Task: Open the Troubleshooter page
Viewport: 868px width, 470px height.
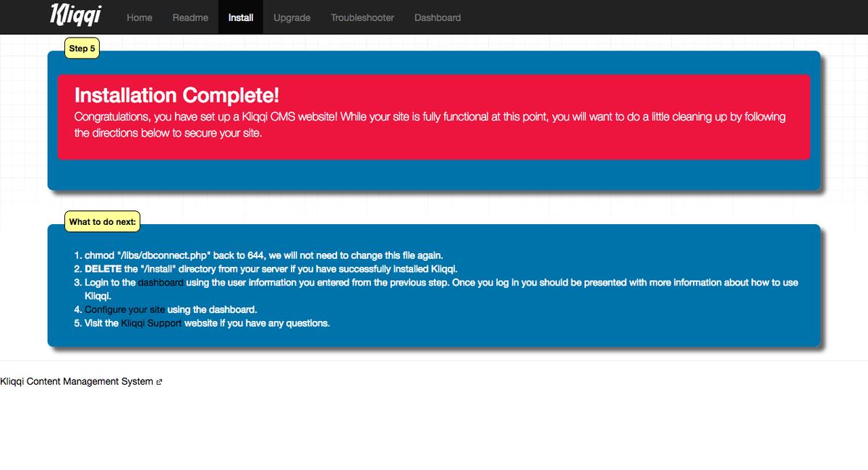Action: click(x=362, y=17)
